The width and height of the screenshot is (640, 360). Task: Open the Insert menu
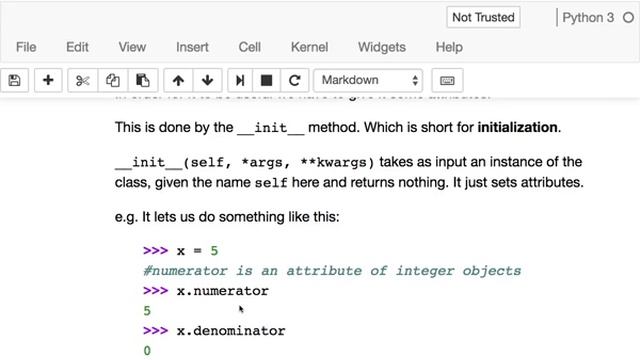click(192, 47)
